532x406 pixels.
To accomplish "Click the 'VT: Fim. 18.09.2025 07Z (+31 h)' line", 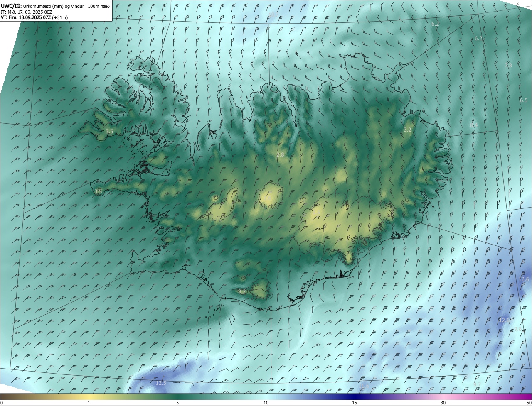I will tap(34, 17).
